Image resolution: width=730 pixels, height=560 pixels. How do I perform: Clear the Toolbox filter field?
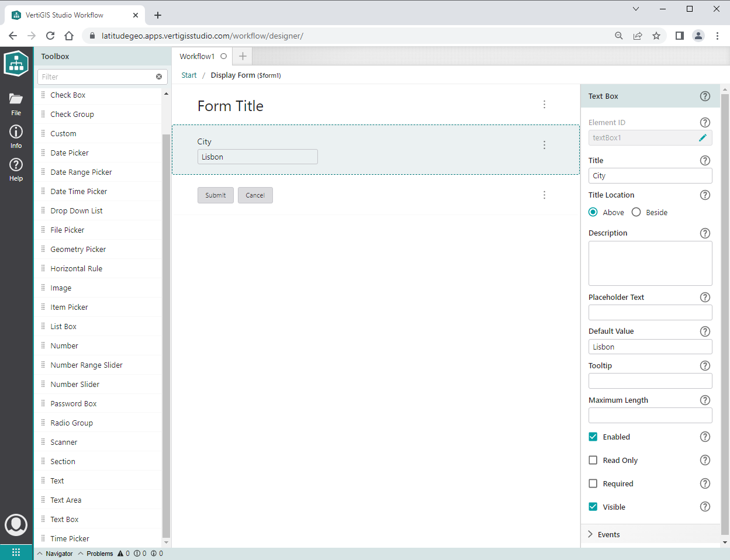159,77
